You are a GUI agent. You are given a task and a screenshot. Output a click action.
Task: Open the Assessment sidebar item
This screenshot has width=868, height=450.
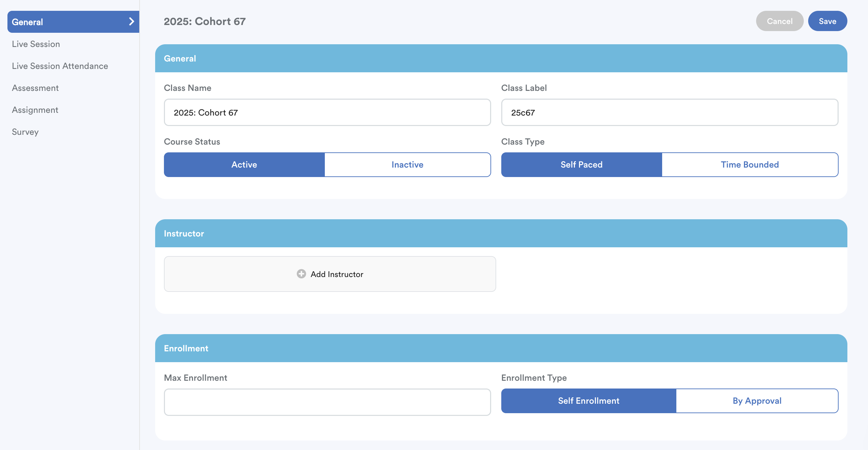click(35, 88)
